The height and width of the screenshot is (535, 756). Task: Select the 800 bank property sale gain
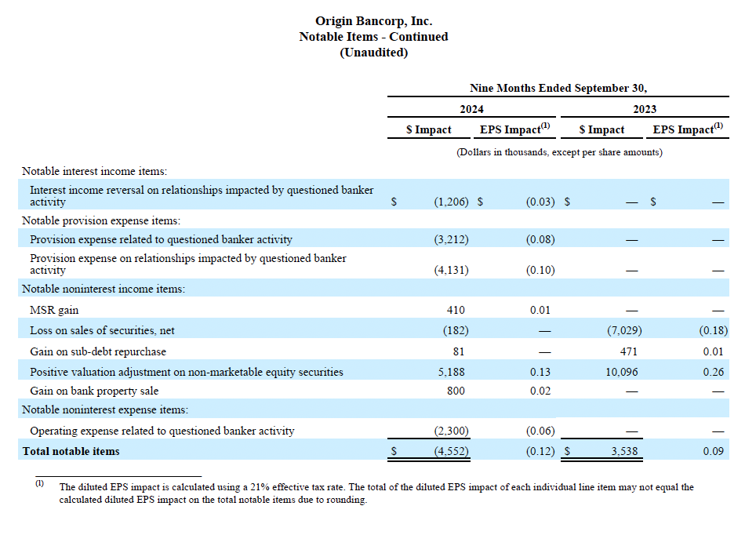point(456,391)
